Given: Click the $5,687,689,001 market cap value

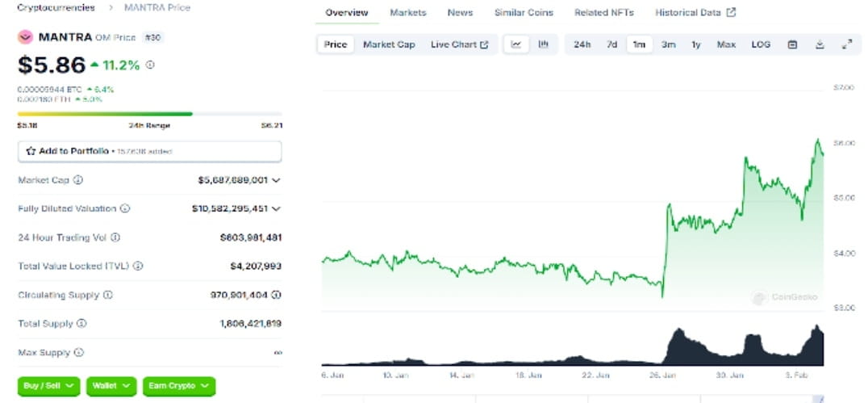Looking at the screenshot, I should [x=232, y=180].
